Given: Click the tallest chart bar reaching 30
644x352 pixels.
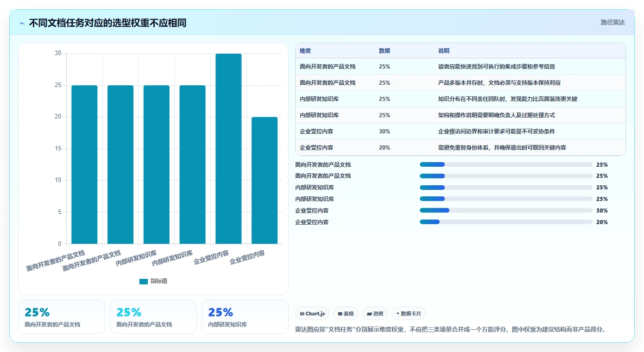Looking at the screenshot, I should (228, 149).
